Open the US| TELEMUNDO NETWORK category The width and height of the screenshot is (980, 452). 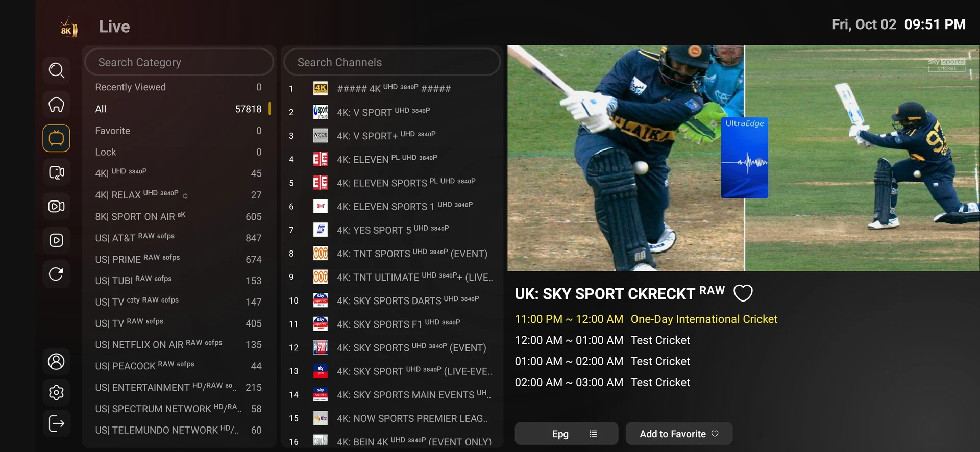[x=178, y=430]
